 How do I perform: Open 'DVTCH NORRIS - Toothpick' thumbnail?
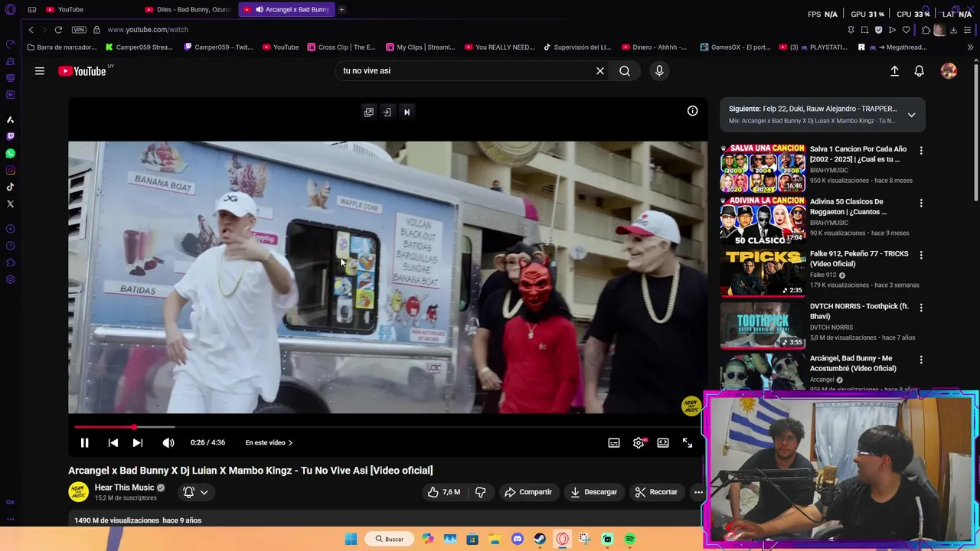[x=763, y=325]
